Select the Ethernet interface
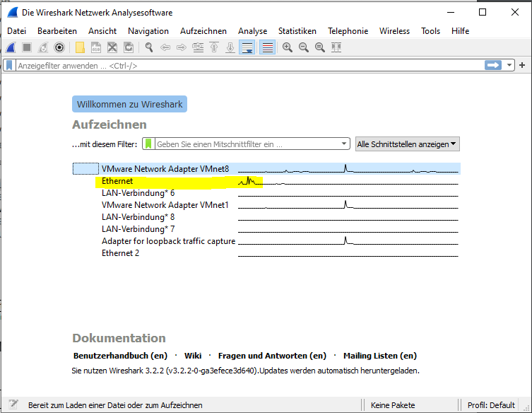This screenshot has height=413, width=532. point(266,181)
